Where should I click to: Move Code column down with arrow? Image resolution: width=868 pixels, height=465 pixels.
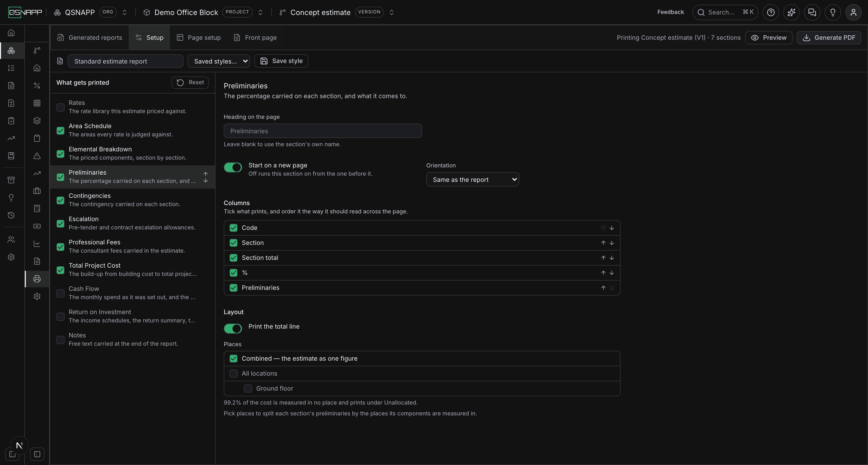point(611,228)
